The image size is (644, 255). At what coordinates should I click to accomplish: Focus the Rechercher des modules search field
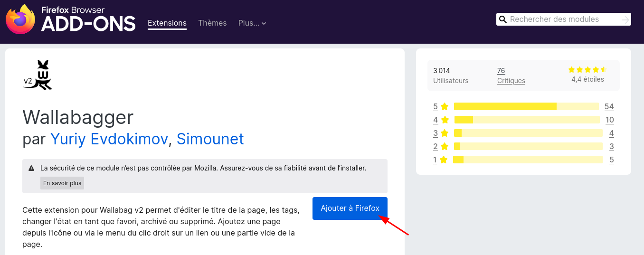(563, 19)
